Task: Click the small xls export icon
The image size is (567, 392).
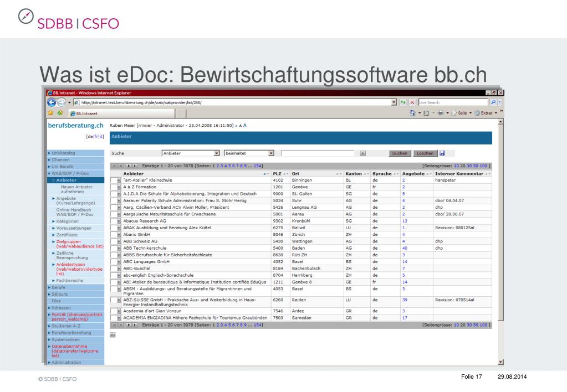Action: tap(113, 335)
